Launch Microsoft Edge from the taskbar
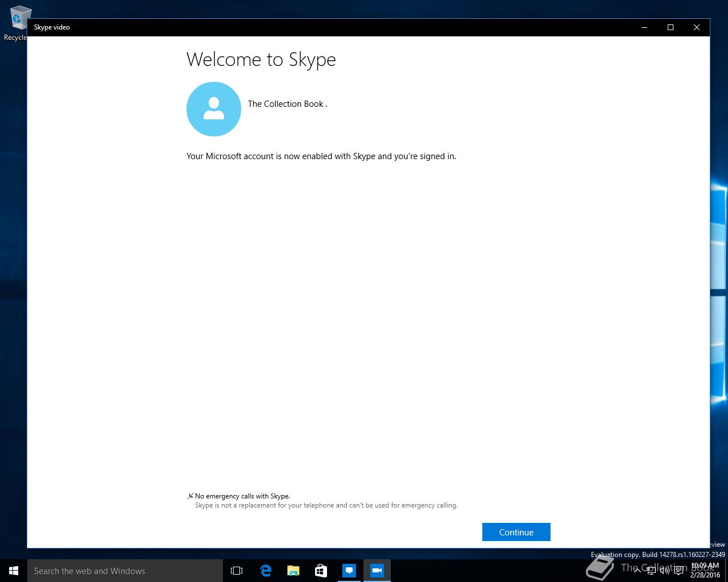Screen dimensions: 728x582 tap(265, 571)
